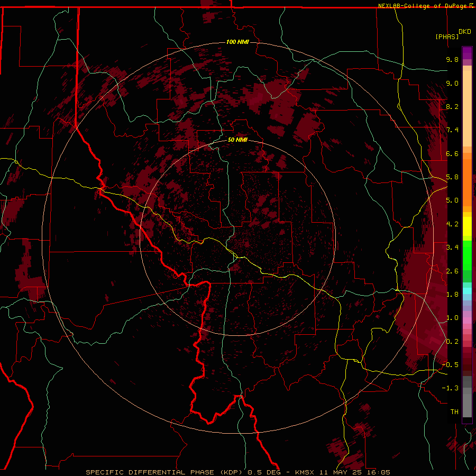Click the 2.6 scale value
The width and height of the screenshot is (476, 476).
click(x=452, y=271)
